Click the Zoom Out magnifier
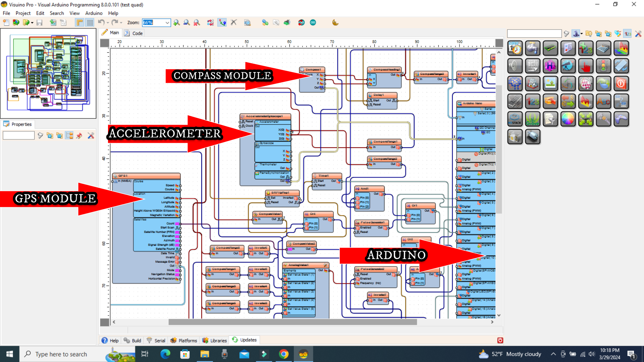Image resolution: width=644 pixels, height=362 pixels. coord(186,22)
